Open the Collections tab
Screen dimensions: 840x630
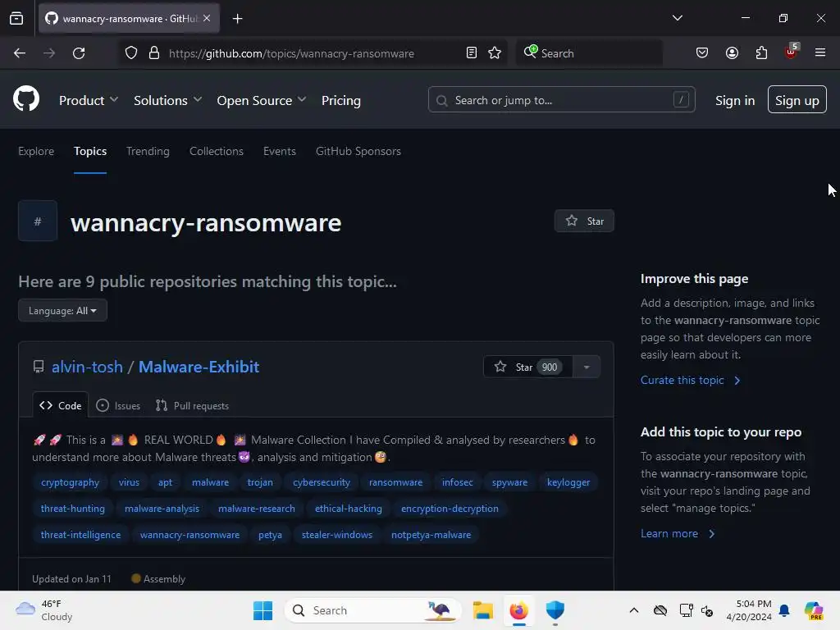coord(217,151)
